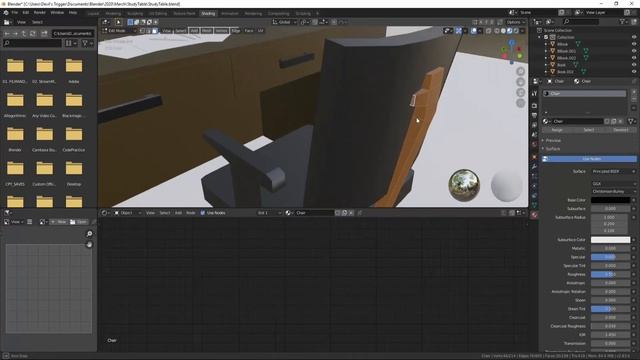
Task: Click the Base Color black swatch
Action: tap(610, 200)
